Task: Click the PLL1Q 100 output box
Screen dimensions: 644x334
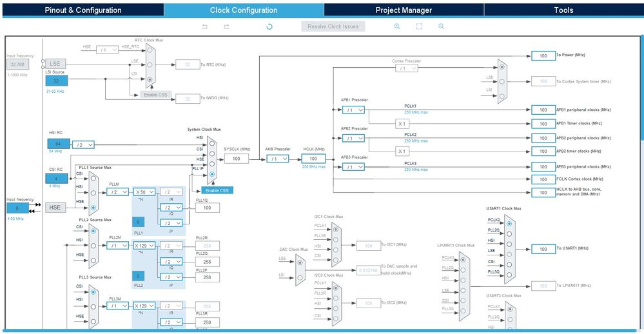Action: point(208,208)
